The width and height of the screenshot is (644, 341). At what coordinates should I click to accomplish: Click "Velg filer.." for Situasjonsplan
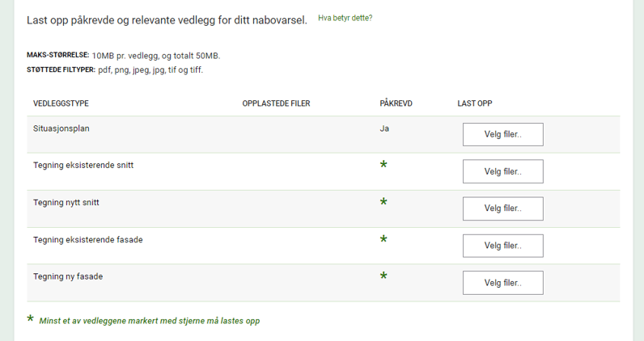click(502, 134)
